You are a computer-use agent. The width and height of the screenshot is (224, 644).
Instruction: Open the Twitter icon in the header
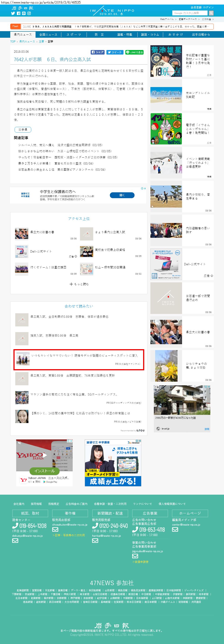[x=13, y=13]
